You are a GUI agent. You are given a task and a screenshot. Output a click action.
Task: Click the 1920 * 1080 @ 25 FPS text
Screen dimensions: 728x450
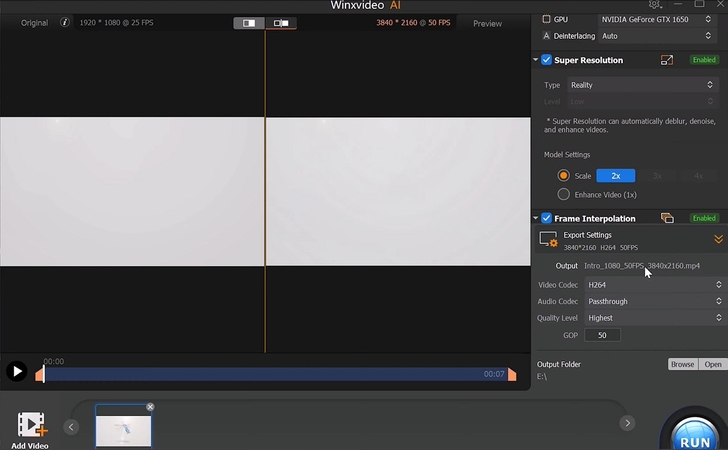[116, 23]
